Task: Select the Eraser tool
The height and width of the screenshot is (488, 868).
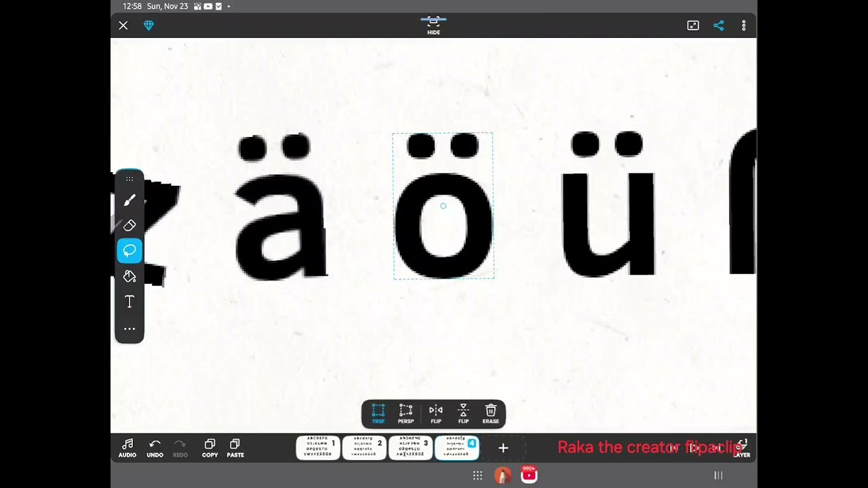Action: click(130, 225)
